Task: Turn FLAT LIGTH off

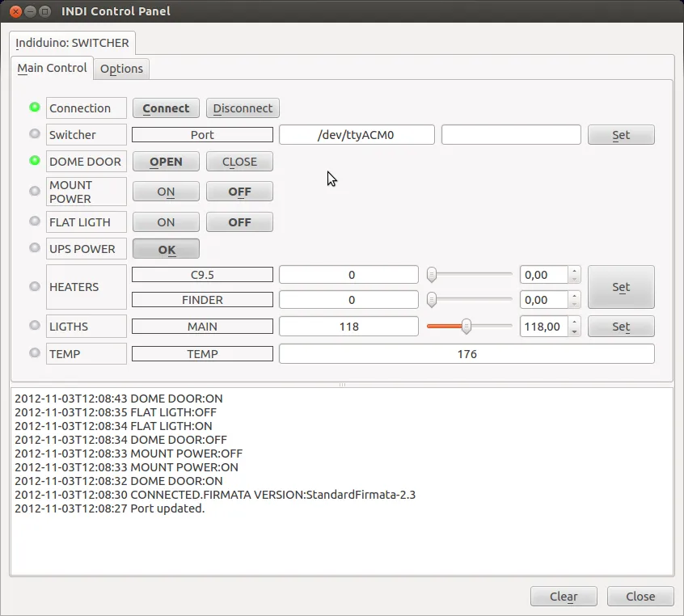Action: (x=239, y=222)
